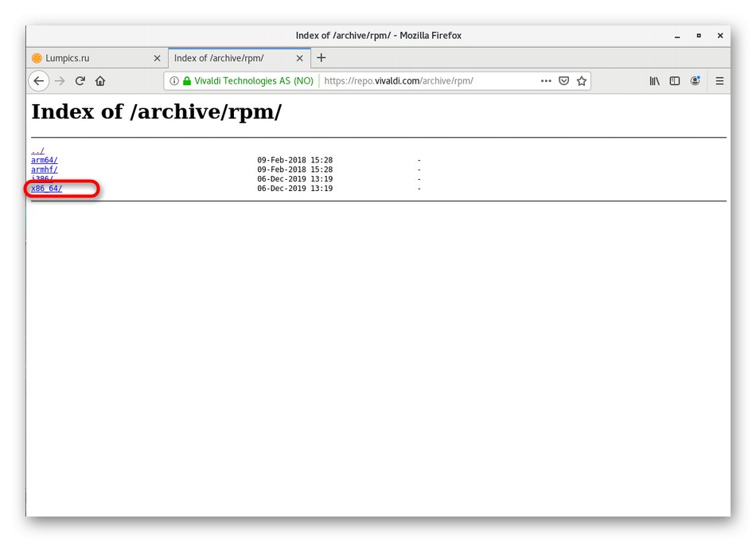
Task: Click the x86_64 date 06-Dec-2019 13:19
Action: click(294, 189)
